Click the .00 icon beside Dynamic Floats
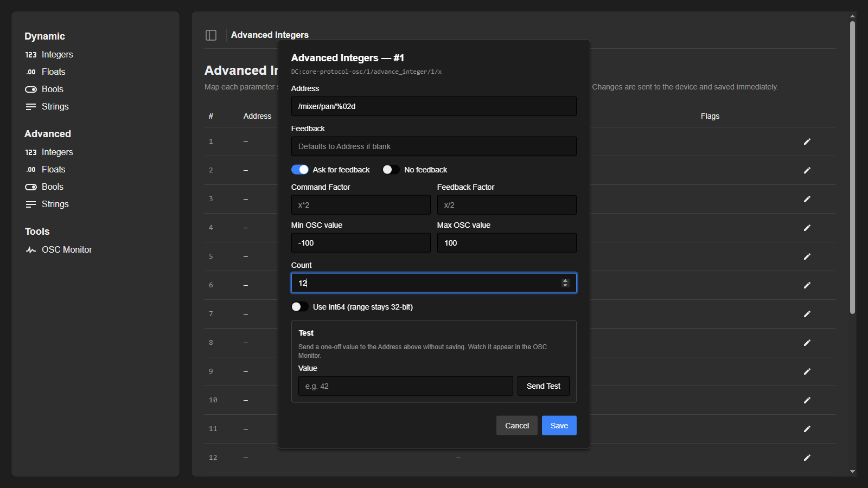 [x=31, y=72]
